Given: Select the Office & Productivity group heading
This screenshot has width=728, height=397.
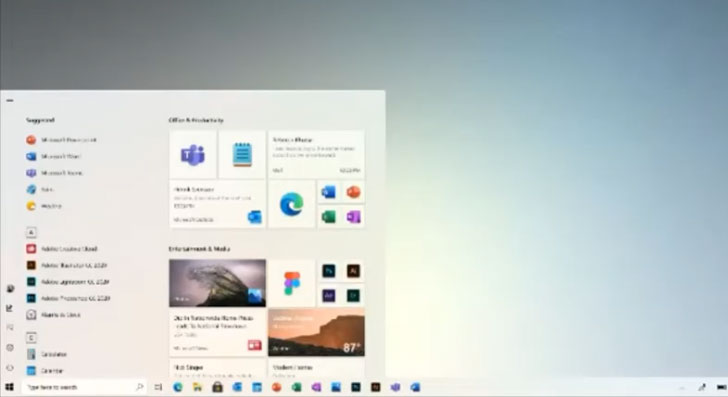Looking at the screenshot, I should click(x=196, y=120).
